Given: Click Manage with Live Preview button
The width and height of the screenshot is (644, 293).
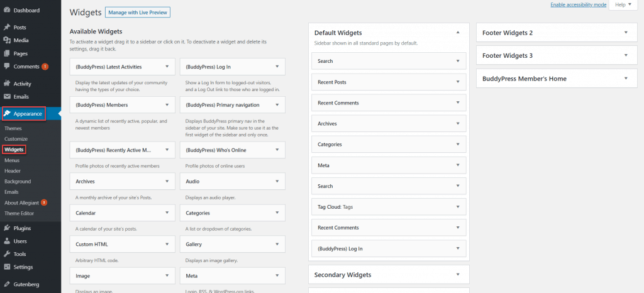Looking at the screenshot, I should point(138,13).
